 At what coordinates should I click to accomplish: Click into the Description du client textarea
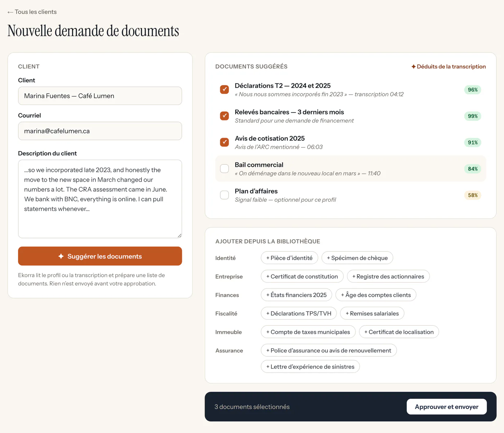tap(100, 199)
